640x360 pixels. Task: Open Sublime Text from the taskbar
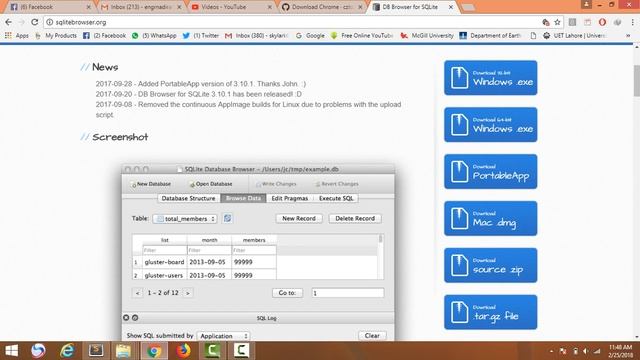click(x=96, y=351)
